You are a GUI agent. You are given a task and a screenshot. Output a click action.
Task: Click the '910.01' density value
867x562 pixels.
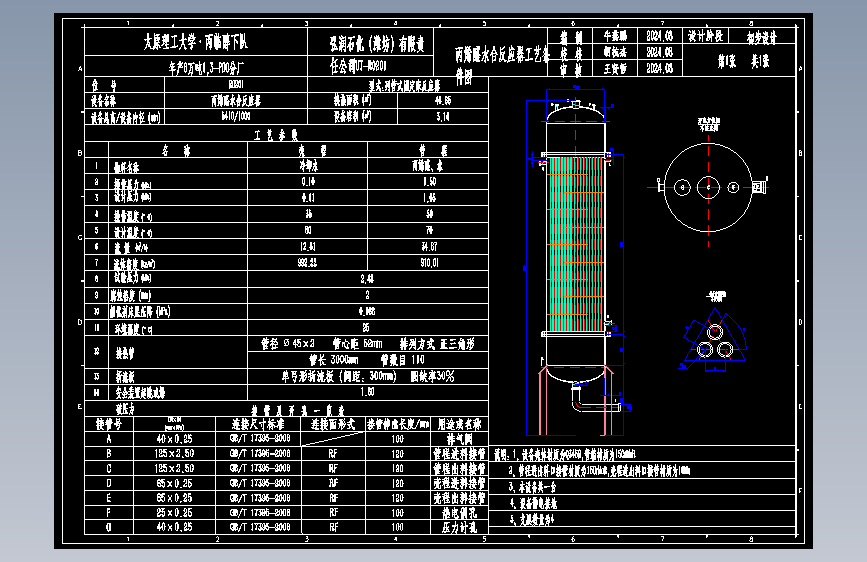(x=429, y=263)
